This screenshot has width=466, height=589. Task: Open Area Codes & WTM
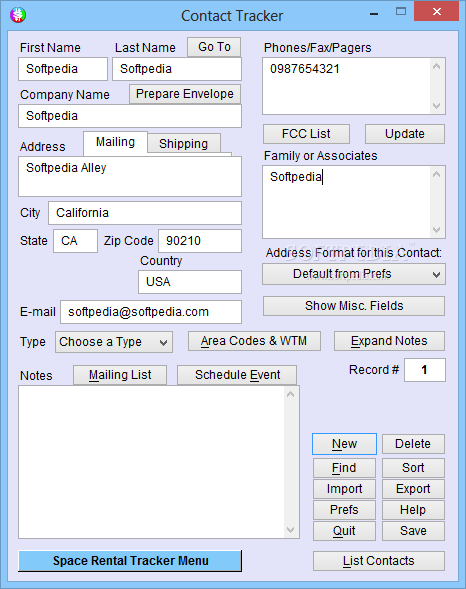click(x=254, y=341)
